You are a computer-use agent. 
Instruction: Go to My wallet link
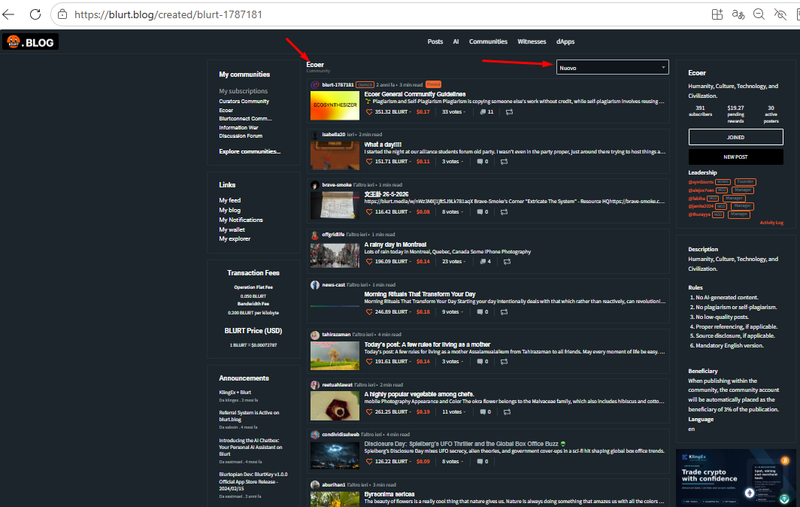(x=232, y=230)
